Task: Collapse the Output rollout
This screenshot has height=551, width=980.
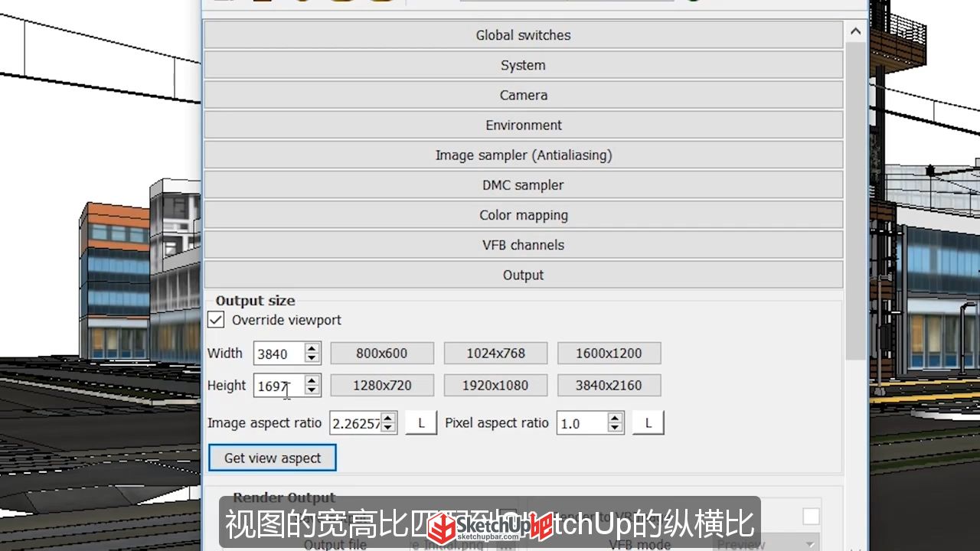Action: [x=523, y=275]
